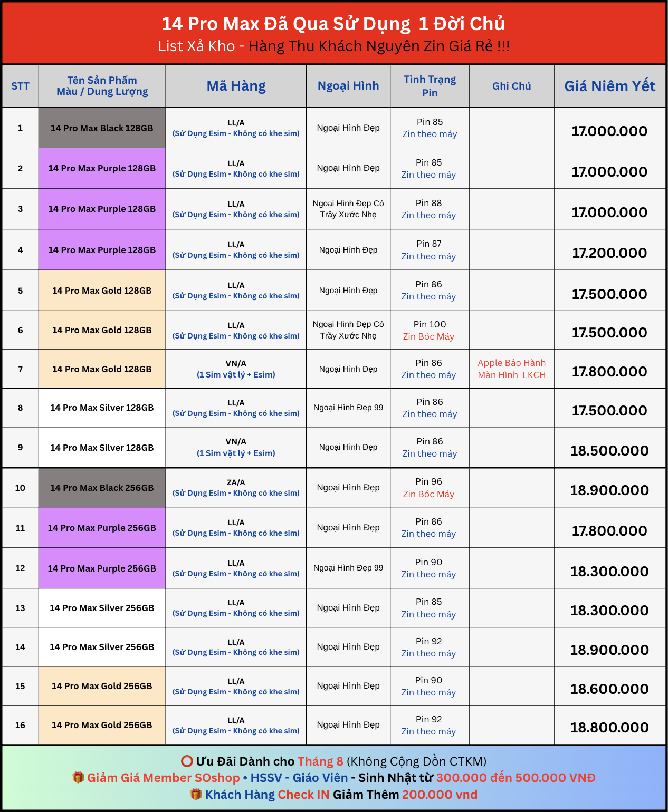Click the "ZA/A" code in row 10
This screenshot has height=812, width=668.
coord(236,482)
